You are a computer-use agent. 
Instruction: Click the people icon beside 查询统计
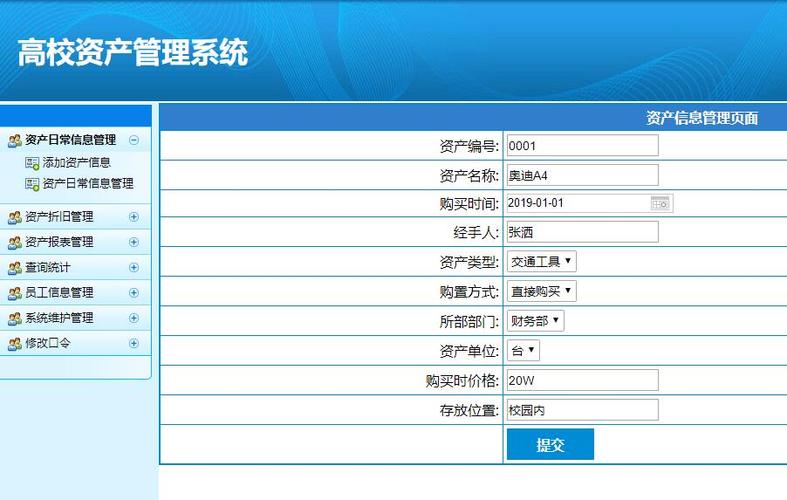(15, 268)
